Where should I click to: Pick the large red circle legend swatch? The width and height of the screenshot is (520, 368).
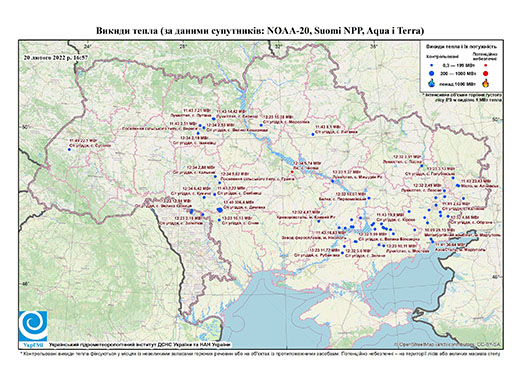pos(486,74)
